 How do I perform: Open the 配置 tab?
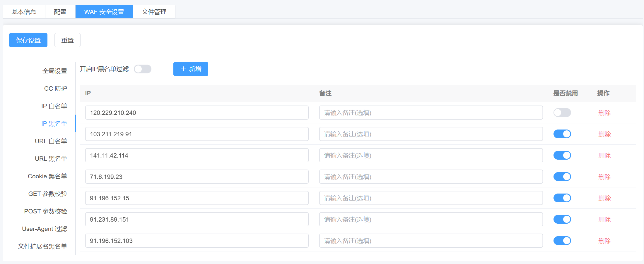tap(60, 12)
